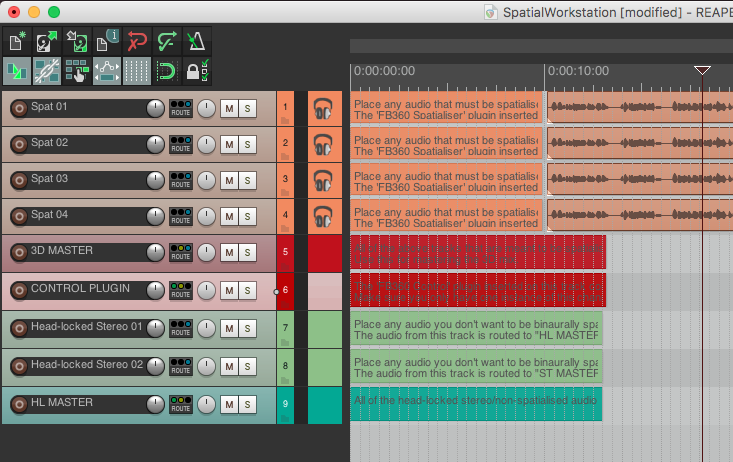
Task: Click the Spat 02 headphones track icon
Action: click(323, 145)
